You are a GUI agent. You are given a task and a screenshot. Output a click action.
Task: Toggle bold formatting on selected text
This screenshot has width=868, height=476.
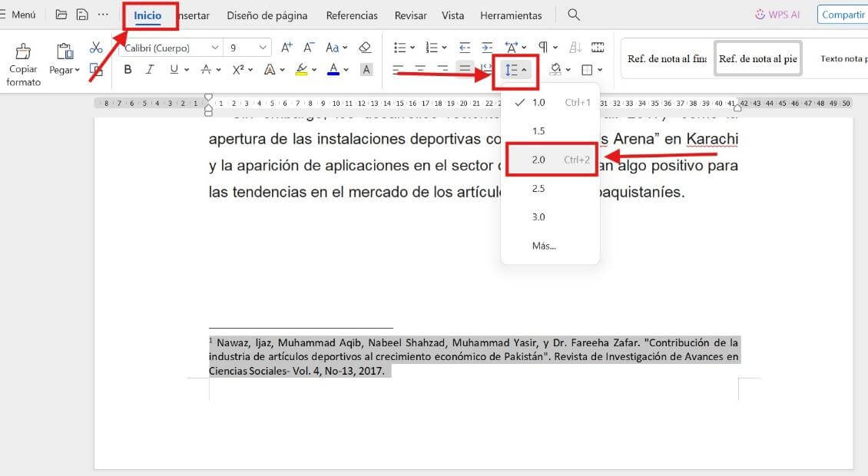point(128,69)
